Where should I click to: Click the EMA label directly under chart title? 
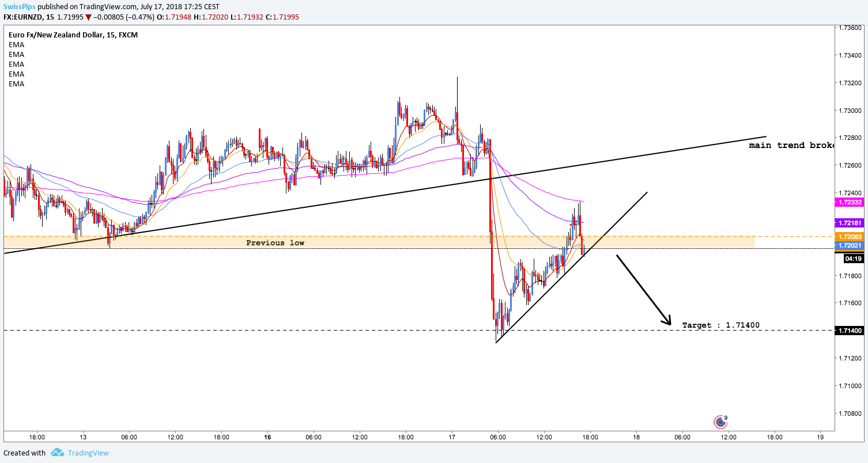pyautogui.click(x=17, y=44)
